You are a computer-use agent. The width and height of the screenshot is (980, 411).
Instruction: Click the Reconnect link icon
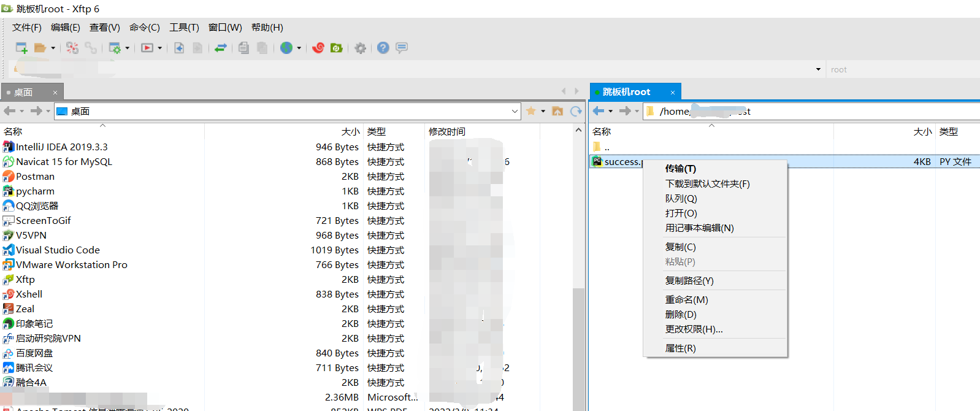(x=91, y=48)
